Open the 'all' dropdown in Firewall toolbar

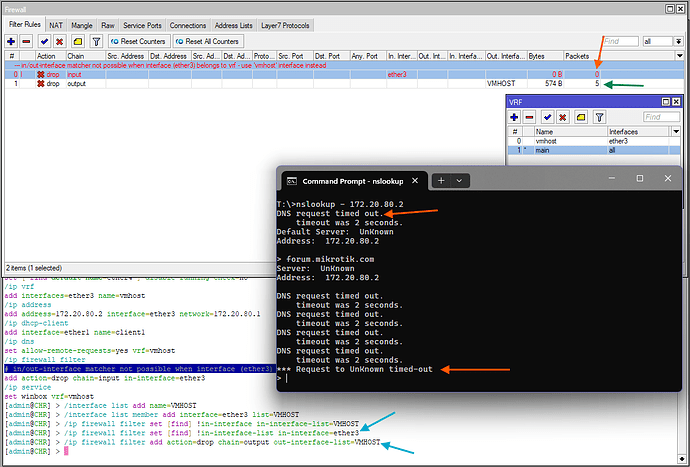pos(679,41)
